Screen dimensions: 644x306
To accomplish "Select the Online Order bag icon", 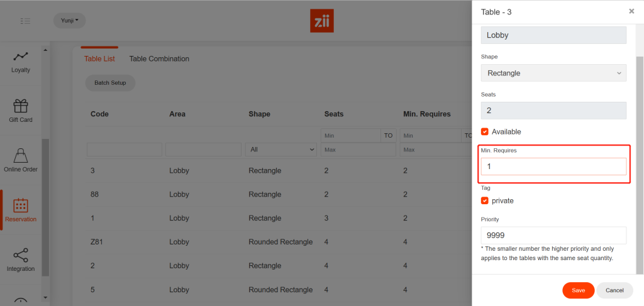I will click(x=21, y=156).
